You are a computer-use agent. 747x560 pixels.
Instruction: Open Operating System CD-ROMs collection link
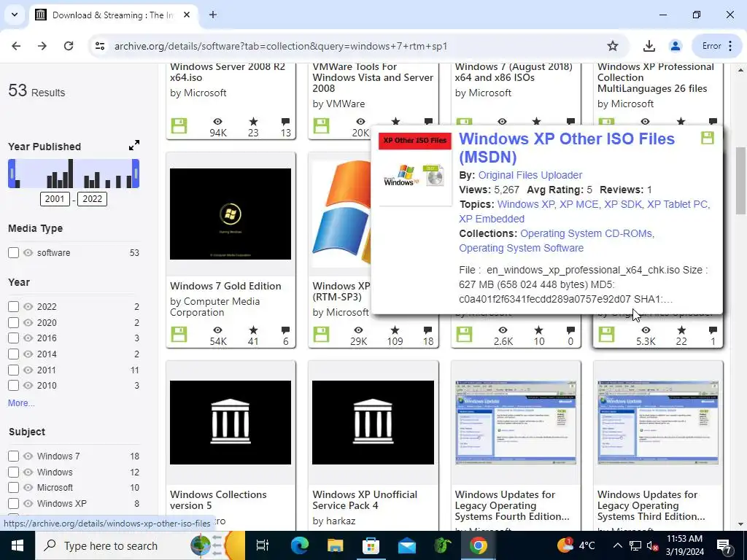pyautogui.click(x=586, y=233)
